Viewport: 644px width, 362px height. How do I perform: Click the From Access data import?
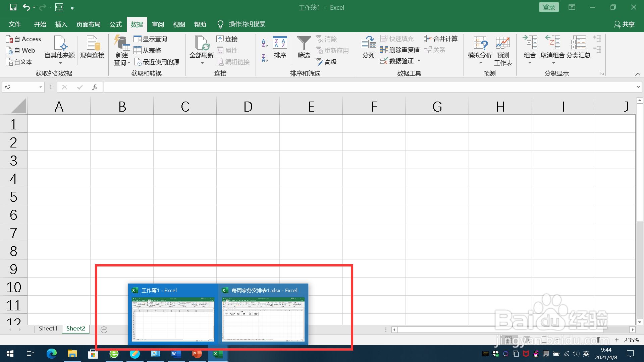pyautogui.click(x=23, y=39)
